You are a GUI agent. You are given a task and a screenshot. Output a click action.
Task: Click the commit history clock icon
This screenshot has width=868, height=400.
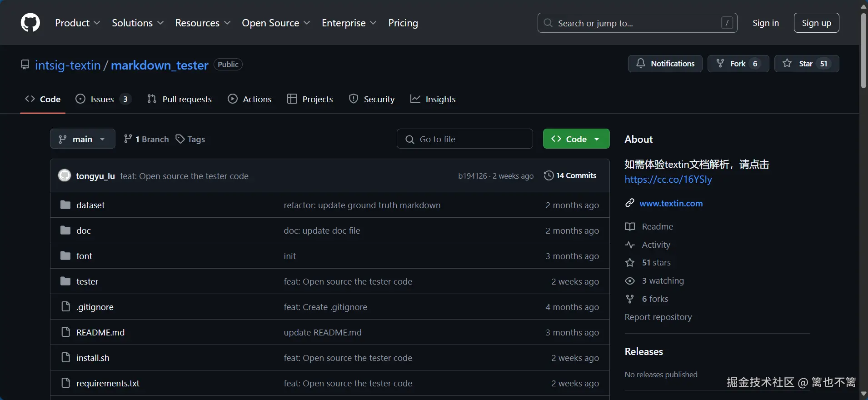pos(549,175)
